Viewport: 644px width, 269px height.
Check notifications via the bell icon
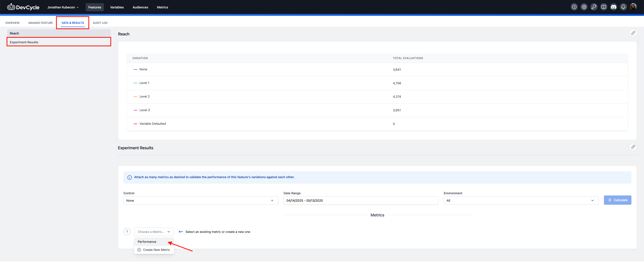click(623, 7)
